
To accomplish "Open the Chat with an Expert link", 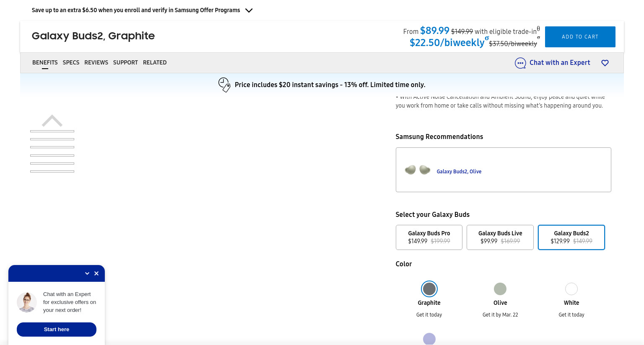I will click(560, 62).
